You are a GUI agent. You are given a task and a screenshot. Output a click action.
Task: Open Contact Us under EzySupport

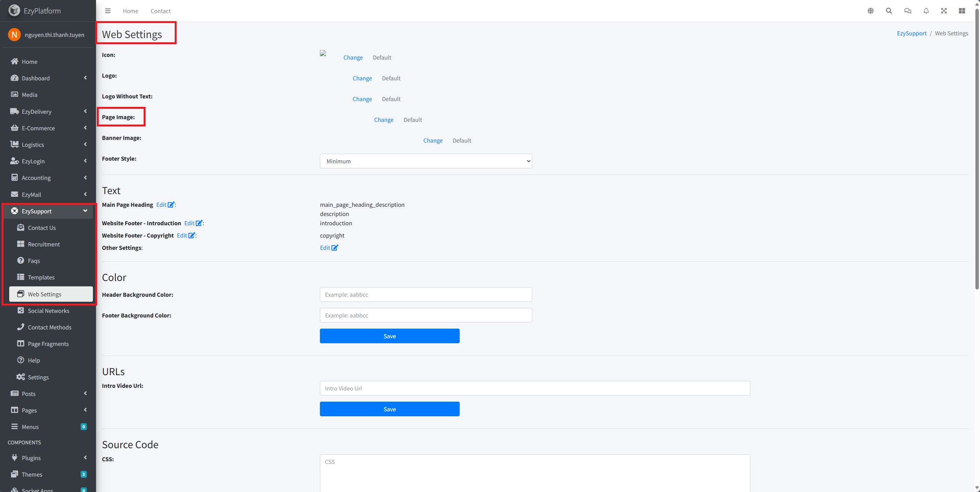(51, 228)
